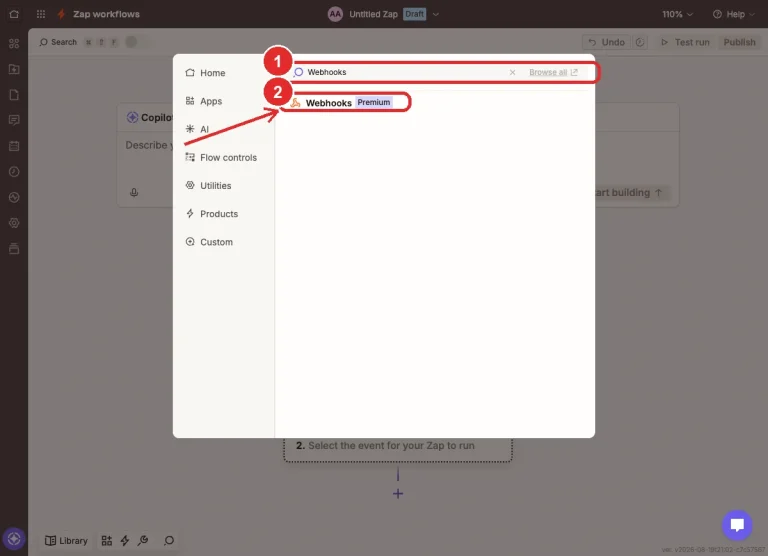Click the Test run button
This screenshot has width=768, height=556.
[x=685, y=42]
